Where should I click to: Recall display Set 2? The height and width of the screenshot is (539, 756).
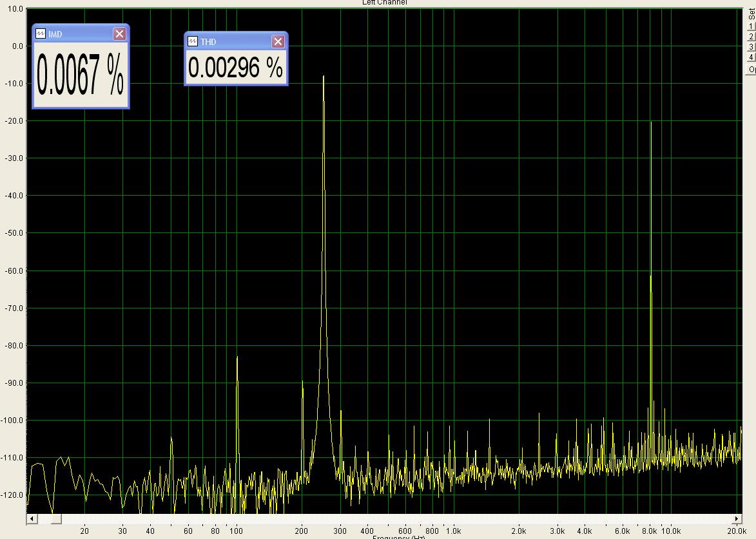tap(751, 37)
